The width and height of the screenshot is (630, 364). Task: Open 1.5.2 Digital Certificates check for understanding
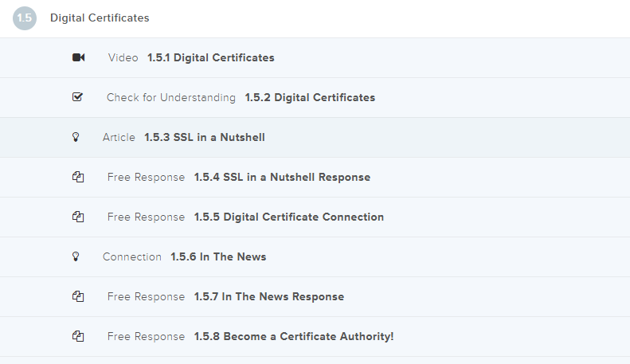pos(309,97)
